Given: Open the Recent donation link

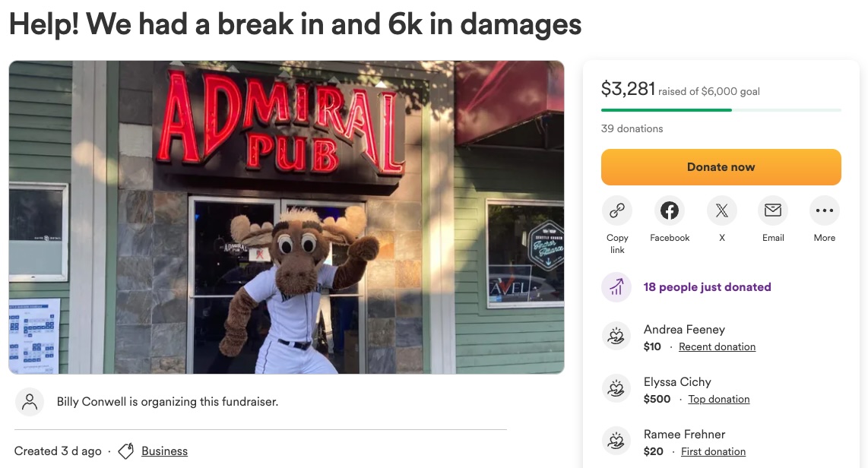Looking at the screenshot, I should tap(717, 347).
